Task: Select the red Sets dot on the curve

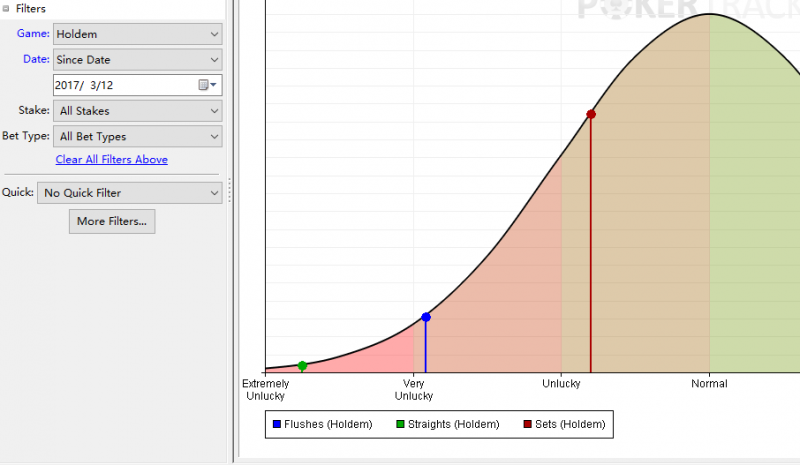Action: point(591,114)
